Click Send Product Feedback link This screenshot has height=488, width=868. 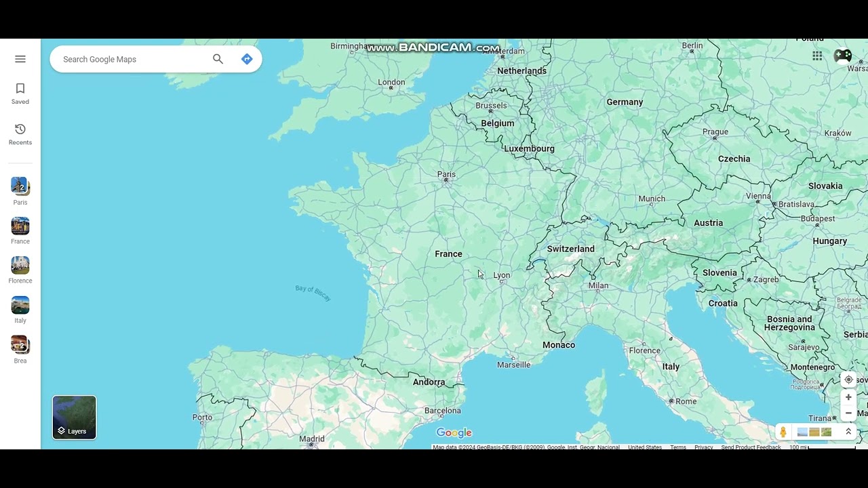(751, 447)
